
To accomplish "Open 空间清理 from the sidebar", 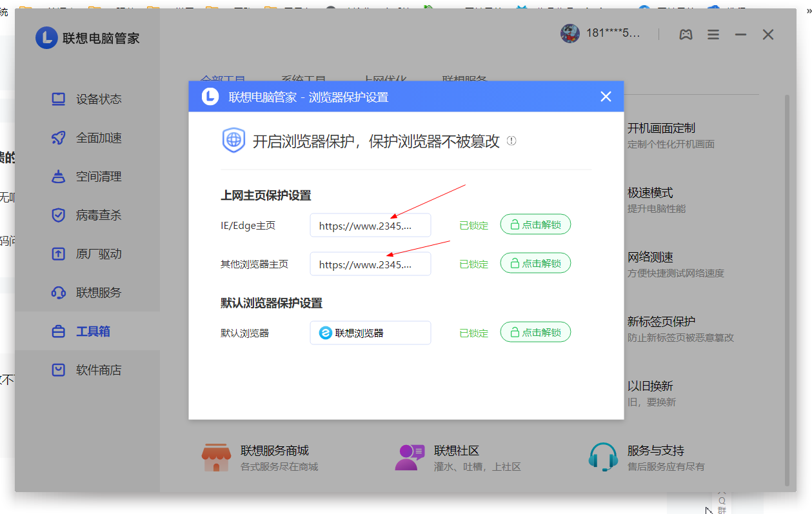I will (x=87, y=177).
